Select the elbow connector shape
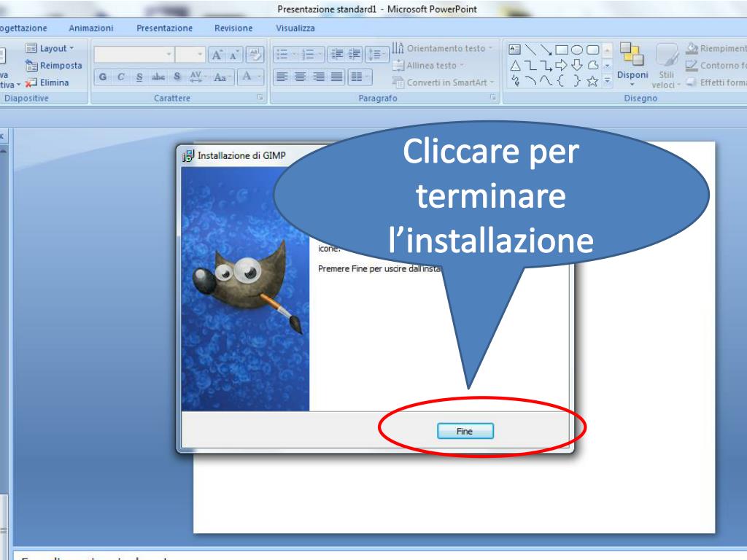The height and width of the screenshot is (560, 747). point(530,65)
